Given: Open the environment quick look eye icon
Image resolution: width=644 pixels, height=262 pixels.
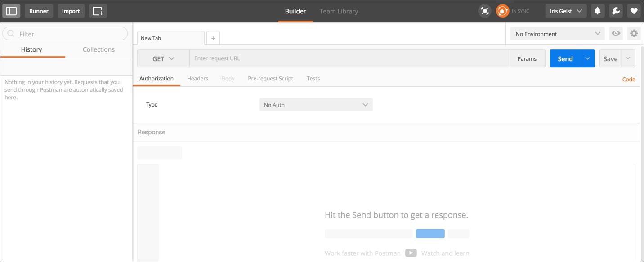Looking at the screenshot, I should 616,33.
